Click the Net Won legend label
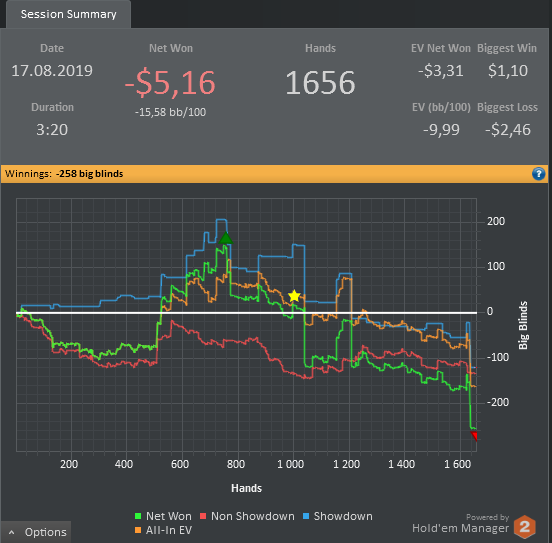The width and height of the screenshot is (552, 543). click(x=169, y=516)
